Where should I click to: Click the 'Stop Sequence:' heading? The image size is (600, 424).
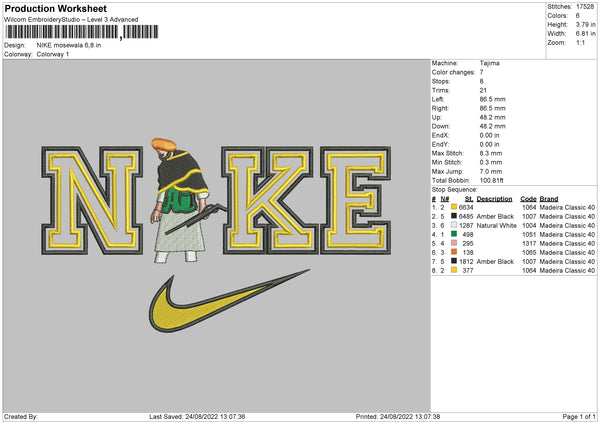click(x=455, y=189)
